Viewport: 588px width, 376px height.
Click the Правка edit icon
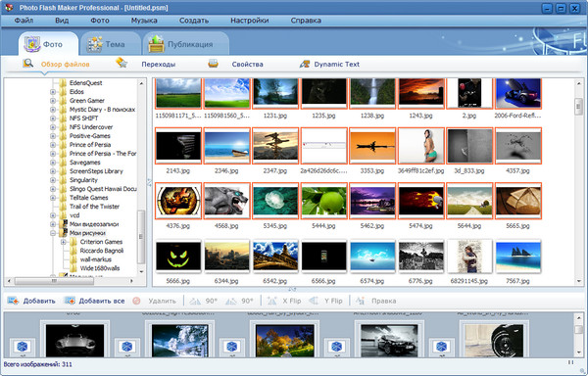(360, 301)
